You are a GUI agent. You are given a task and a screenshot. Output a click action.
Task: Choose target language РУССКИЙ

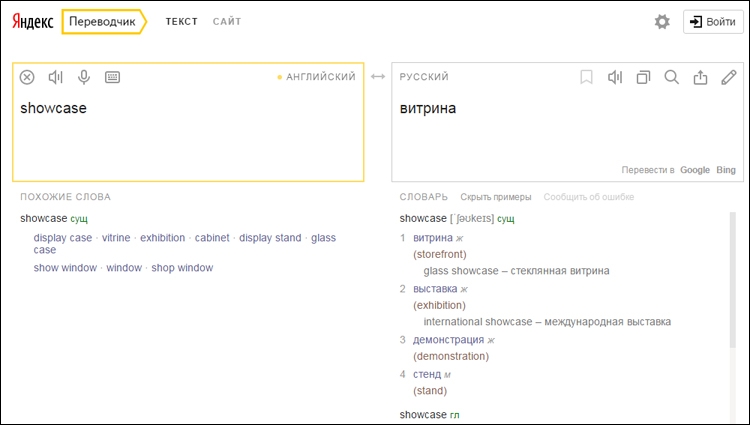coord(424,76)
